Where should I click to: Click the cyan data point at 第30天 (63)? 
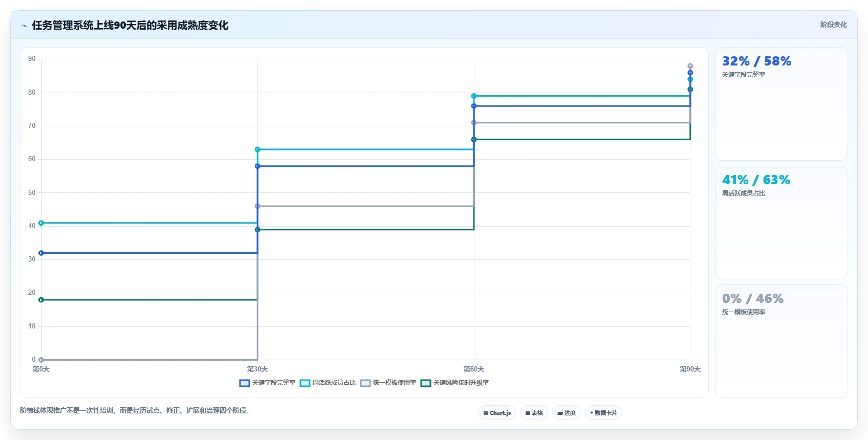[x=257, y=149]
